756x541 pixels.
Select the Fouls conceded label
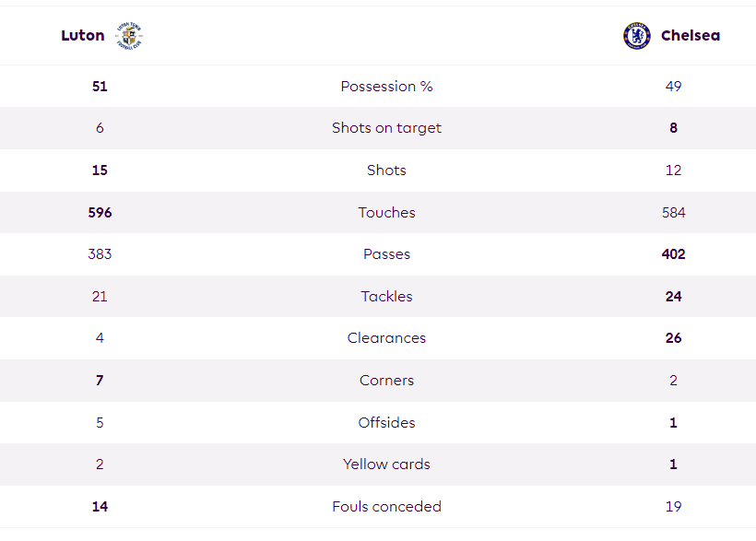tap(386, 507)
